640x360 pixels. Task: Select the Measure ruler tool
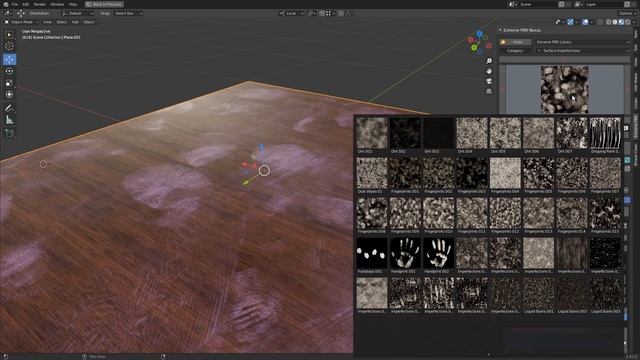(x=9, y=120)
